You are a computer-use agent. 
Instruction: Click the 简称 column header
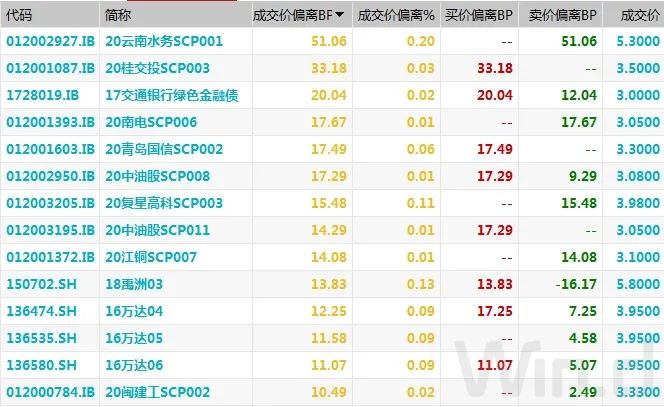(x=118, y=15)
